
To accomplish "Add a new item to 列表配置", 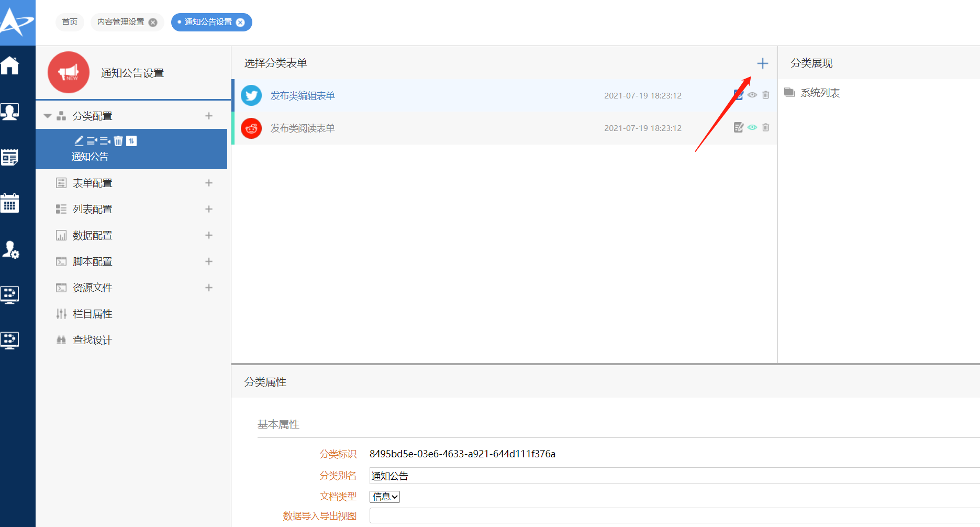I will click(209, 209).
